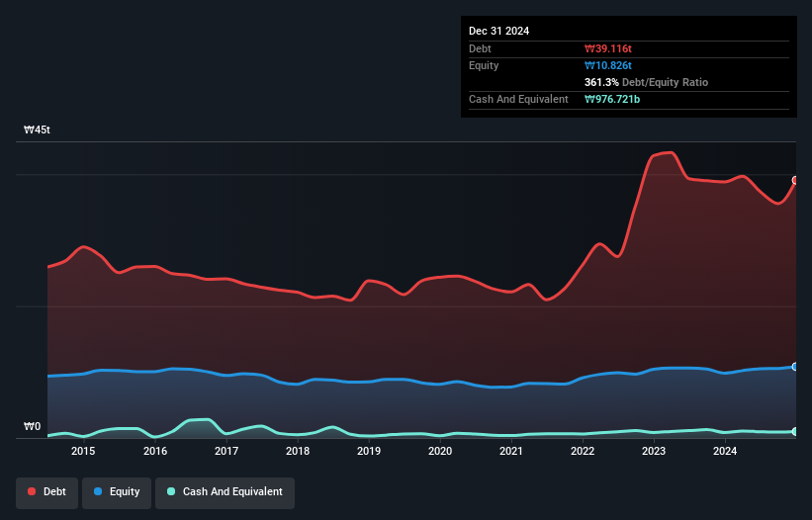Select the Equity endpoint marker at Dec 2024

click(x=795, y=367)
